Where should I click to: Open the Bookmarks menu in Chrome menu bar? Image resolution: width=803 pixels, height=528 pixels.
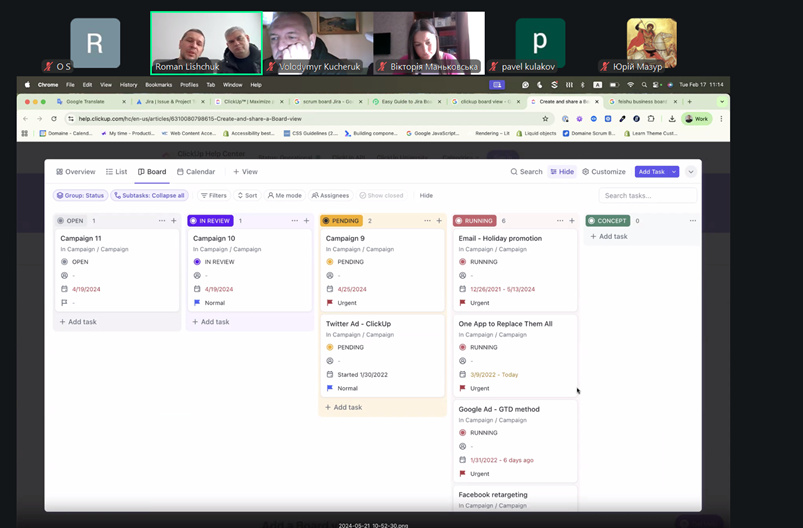(x=158, y=85)
